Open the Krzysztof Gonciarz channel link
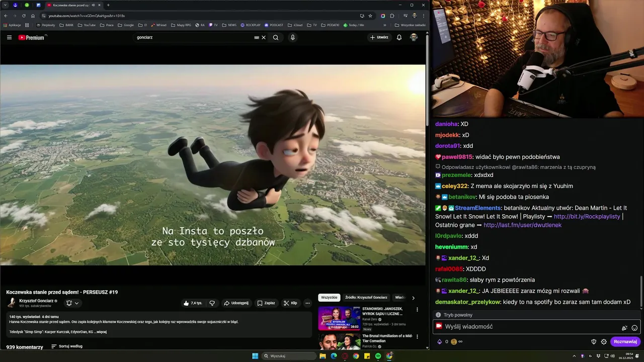This screenshot has height=362, width=644. click(x=36, y=301)
